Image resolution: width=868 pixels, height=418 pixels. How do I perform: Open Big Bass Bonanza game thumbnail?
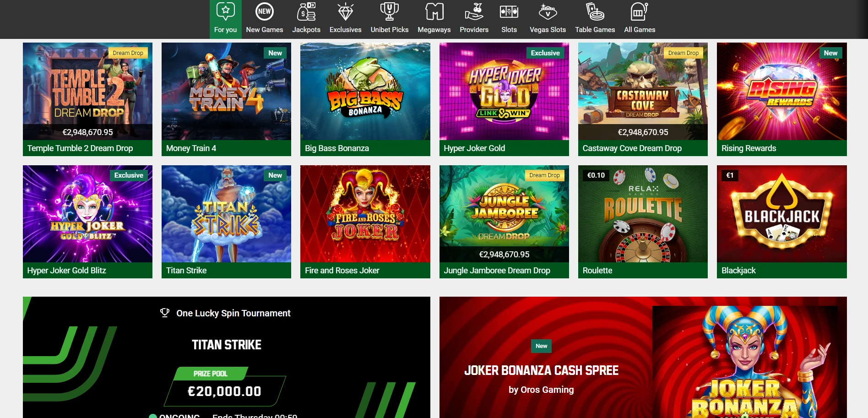click(x=365, y=91)
